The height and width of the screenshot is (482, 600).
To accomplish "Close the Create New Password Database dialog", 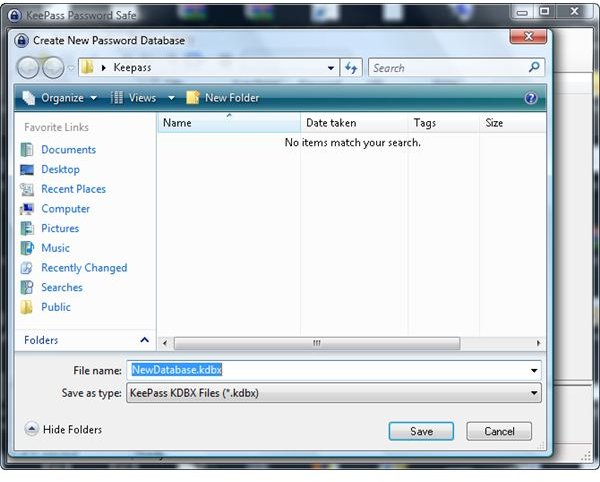I will pos(528,36).
